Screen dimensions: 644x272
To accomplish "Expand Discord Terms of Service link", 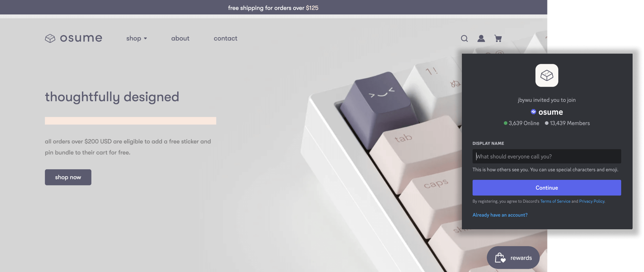I will 555,202.
